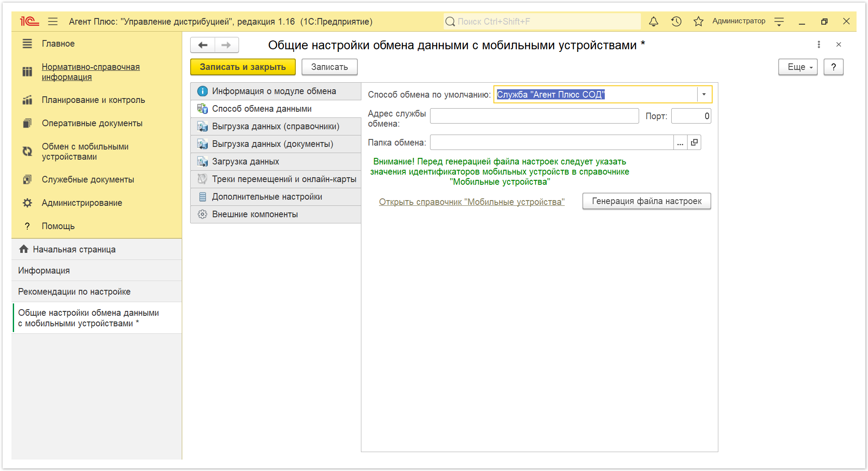Click the Главное lines icon

click(x=27, y=44)
